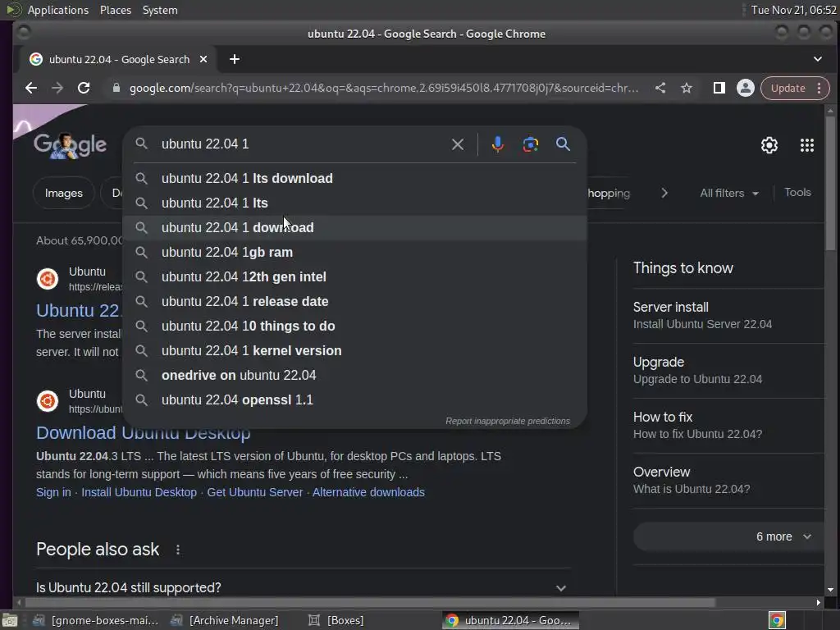
Task: Submit search with magnifier button
Action: coord(563,144)
